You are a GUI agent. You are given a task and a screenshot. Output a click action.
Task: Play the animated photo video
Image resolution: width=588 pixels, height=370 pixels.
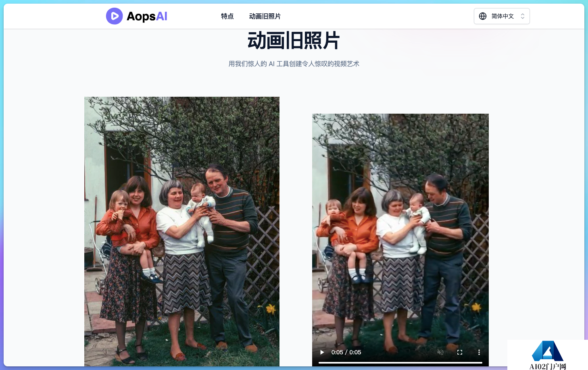(x=322, y=352)
